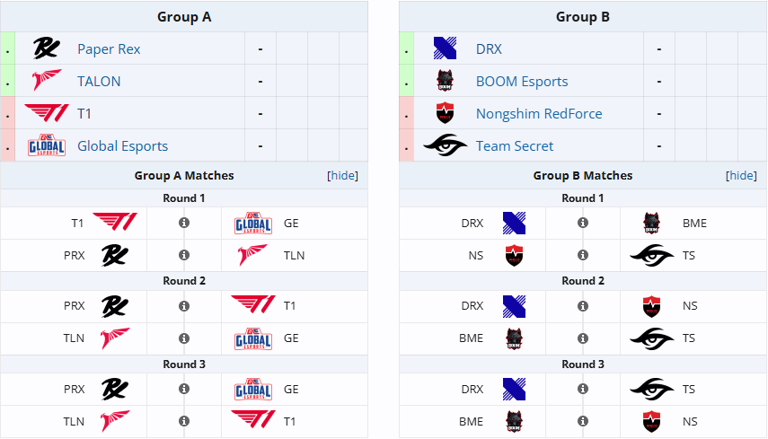Open match info for DRX vs BME
Viewport: 768px width, 439px height.
point(582,223)
